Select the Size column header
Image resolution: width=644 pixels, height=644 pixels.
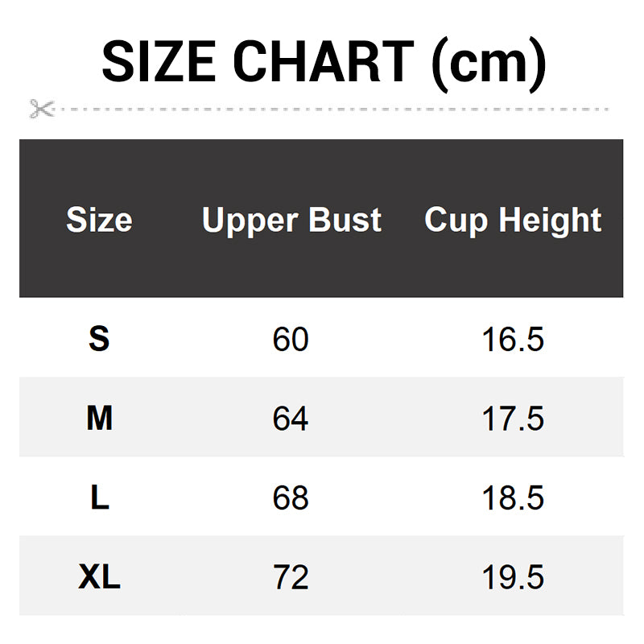99,220
